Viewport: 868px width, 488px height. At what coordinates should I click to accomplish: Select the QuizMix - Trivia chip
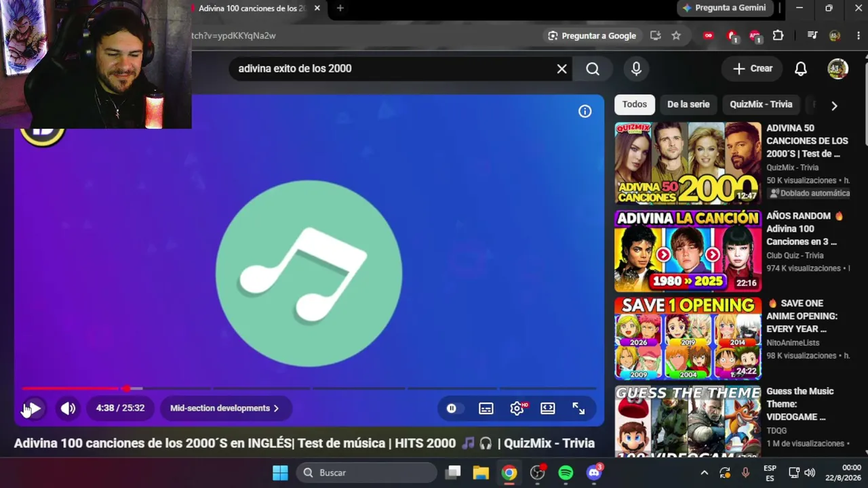[x=761, y=104]
